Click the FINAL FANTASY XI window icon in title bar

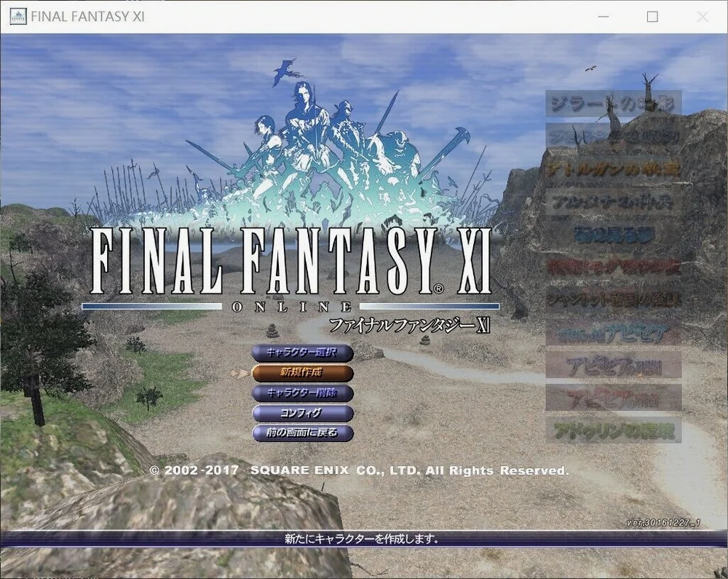tap(17, 17)
